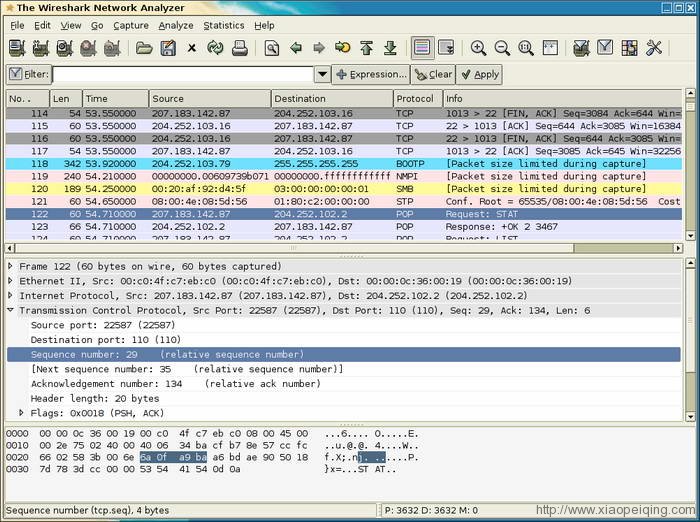Zoom out toolbar icon

[502, 48]
